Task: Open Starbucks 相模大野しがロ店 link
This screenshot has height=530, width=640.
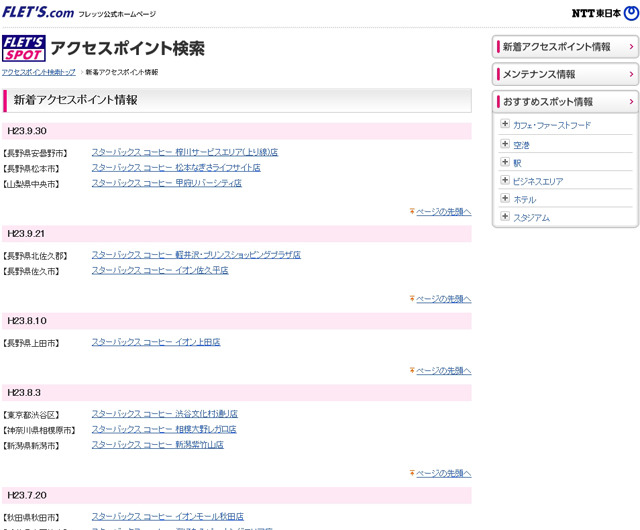Action: click(x=164, y=430)
